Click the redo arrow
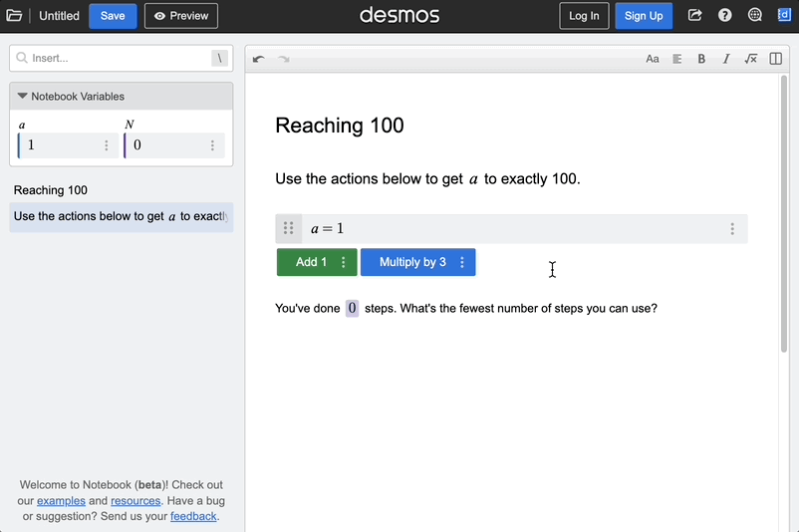 pos(283,59)
